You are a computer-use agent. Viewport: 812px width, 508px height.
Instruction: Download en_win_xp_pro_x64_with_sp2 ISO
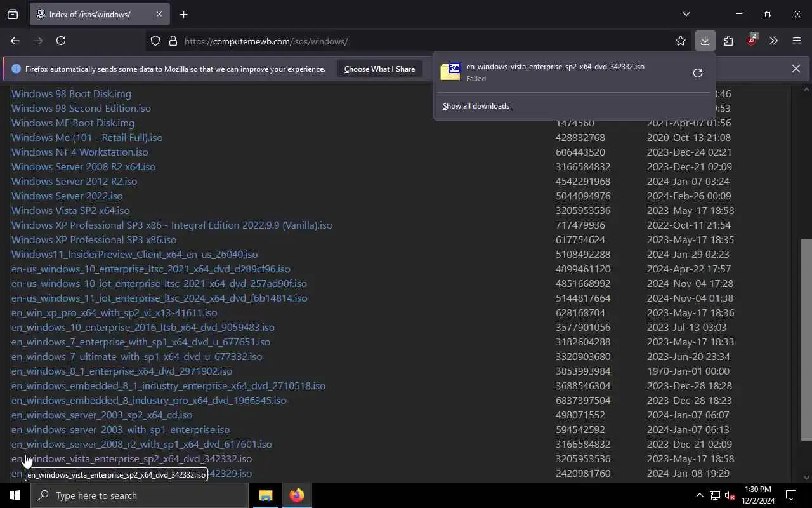114,312
